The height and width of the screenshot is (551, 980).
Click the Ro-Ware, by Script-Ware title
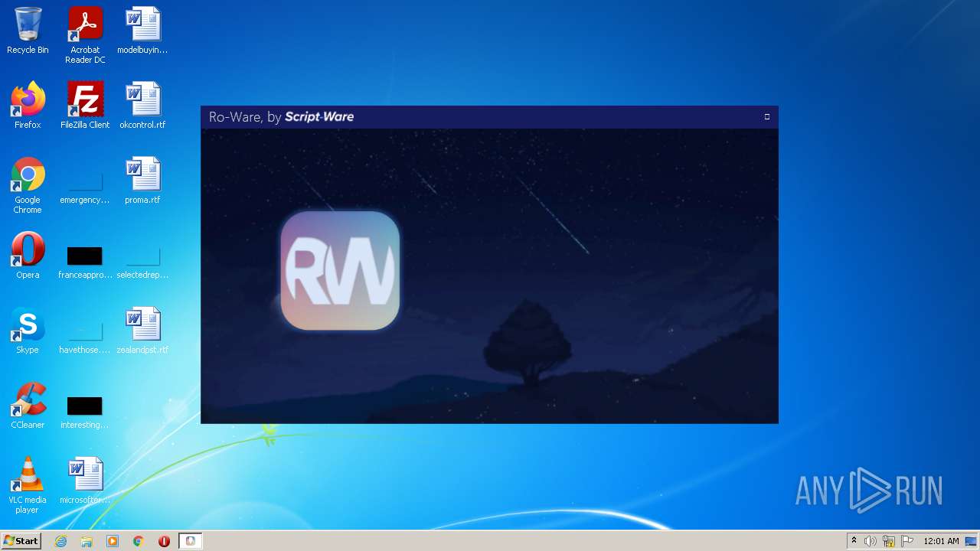pyautogui.click(x=281, y=117)
